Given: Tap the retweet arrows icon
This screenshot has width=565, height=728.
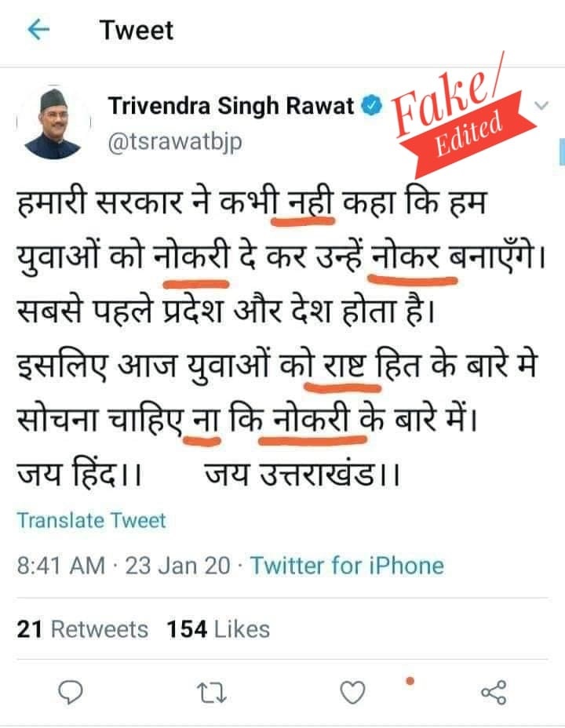Looking at the screenshot, I should (x=212, y=693).
